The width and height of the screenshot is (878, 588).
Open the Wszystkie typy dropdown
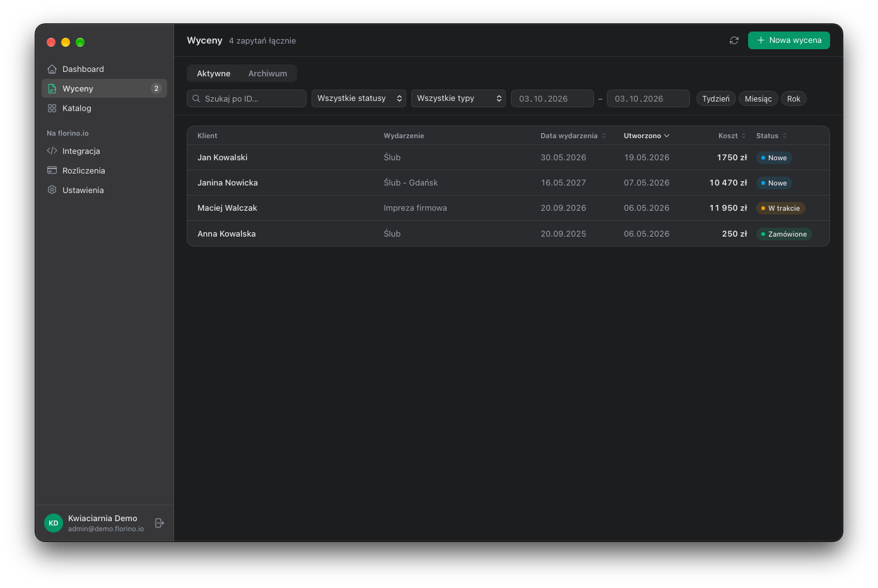click(x=459, y=98)
